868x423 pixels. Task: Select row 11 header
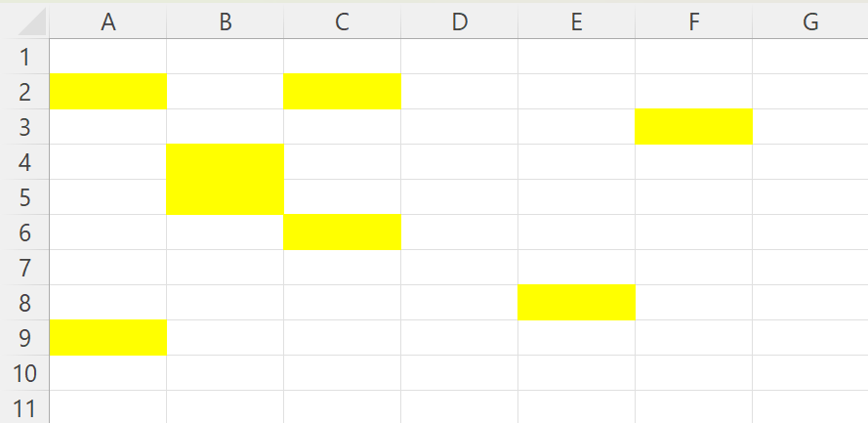click(25, 407)
